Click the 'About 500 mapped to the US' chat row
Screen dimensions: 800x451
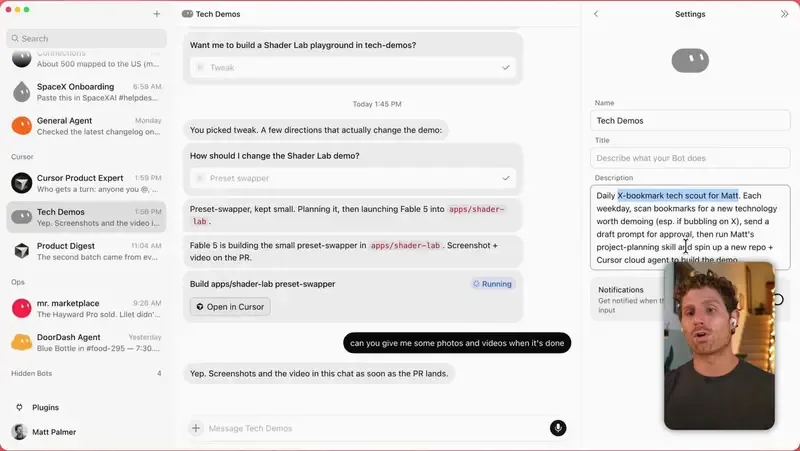tap(86, 59)
